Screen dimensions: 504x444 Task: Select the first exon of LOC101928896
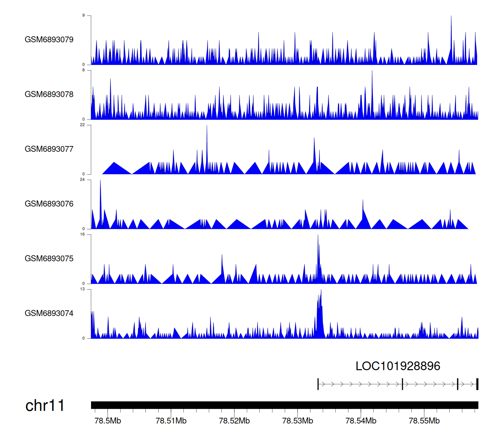[318, 384]
